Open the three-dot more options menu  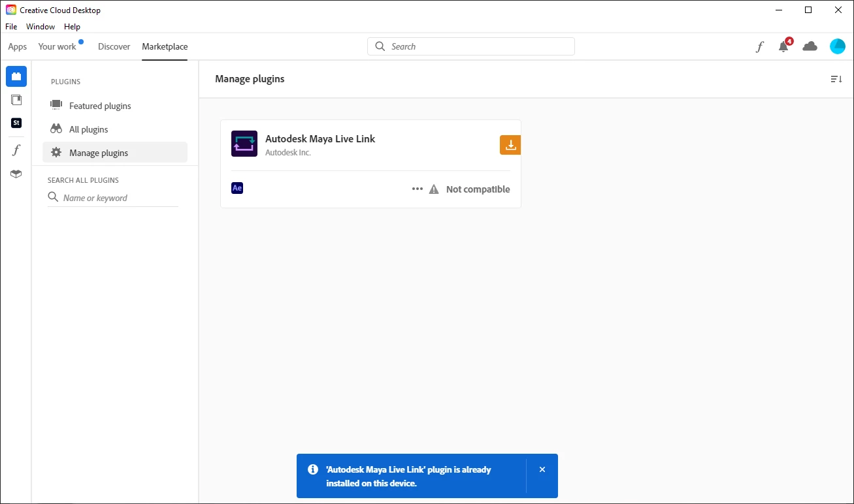(418, 189)
